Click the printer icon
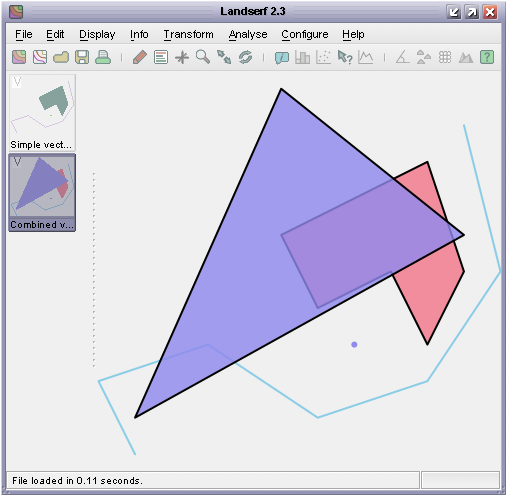The image size is (508, 497). pos(103,57)
